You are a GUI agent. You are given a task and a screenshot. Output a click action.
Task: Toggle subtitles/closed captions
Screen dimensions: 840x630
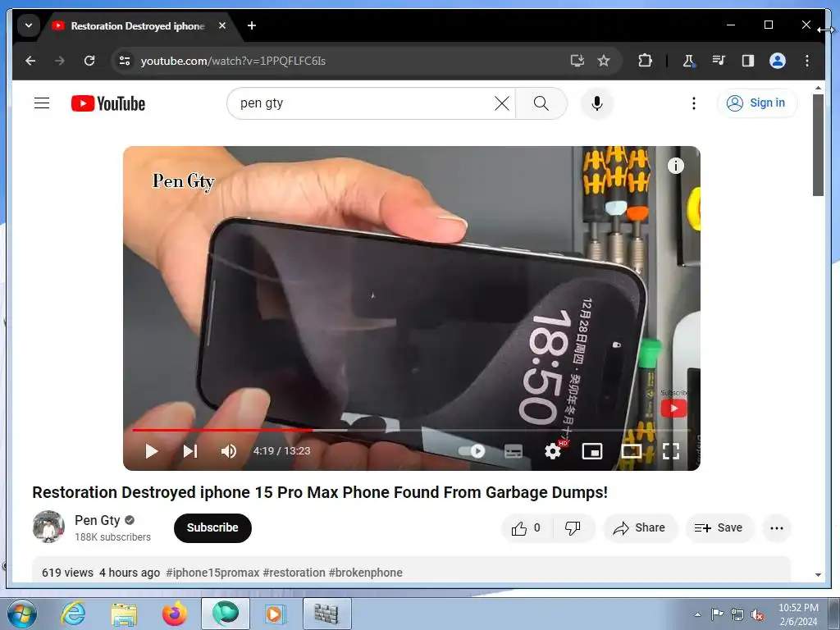coord(514,451)
